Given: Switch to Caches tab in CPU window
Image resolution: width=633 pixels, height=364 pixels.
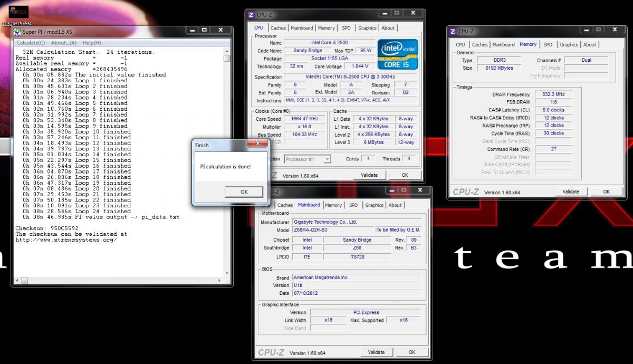Looking at the screenshot, I should [278, 28].
